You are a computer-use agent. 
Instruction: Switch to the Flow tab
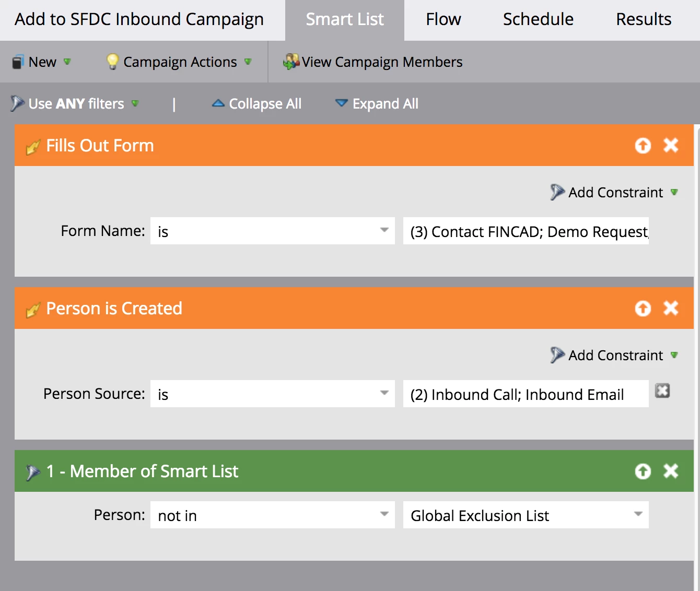click(x=443, y=20)
